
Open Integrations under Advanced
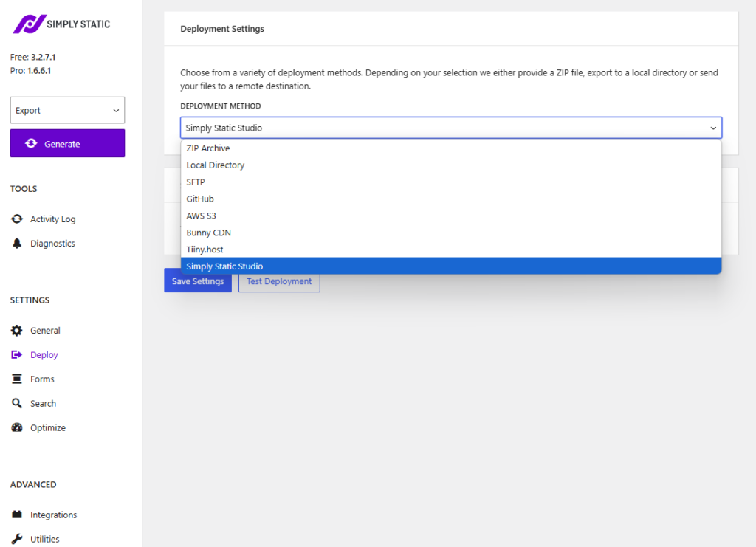point(53,515)
